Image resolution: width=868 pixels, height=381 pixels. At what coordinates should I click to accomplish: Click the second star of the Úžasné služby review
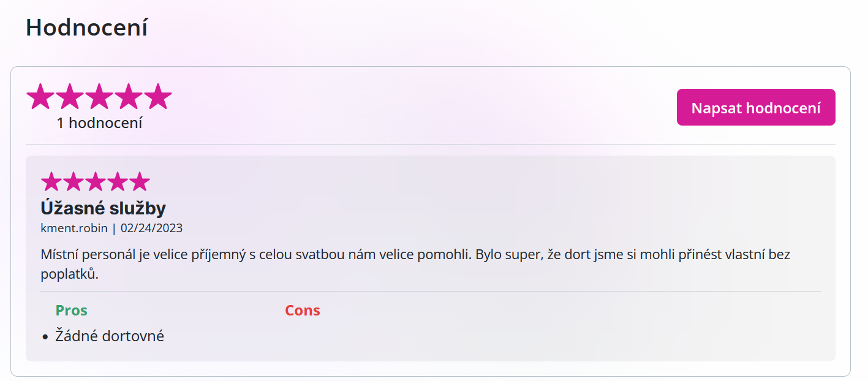click(74, 181)
